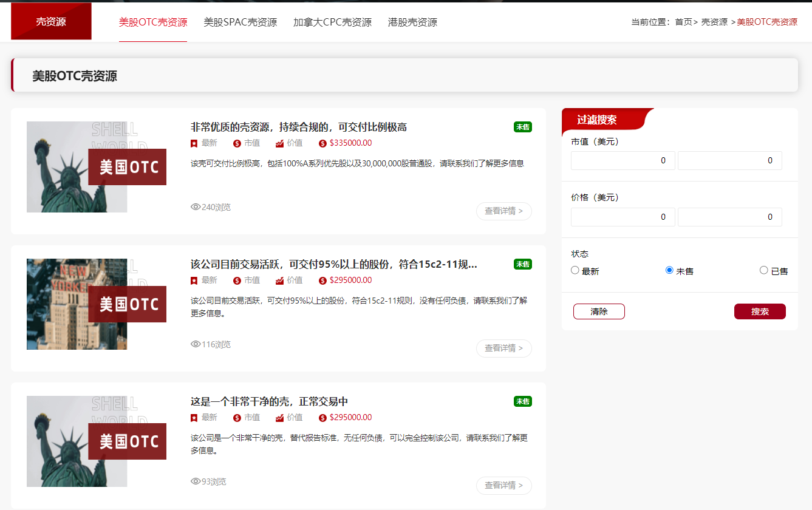812x510 pixels.
Task: Open the 美股SPAC壳资源 tab
Action: coord(240,22)
